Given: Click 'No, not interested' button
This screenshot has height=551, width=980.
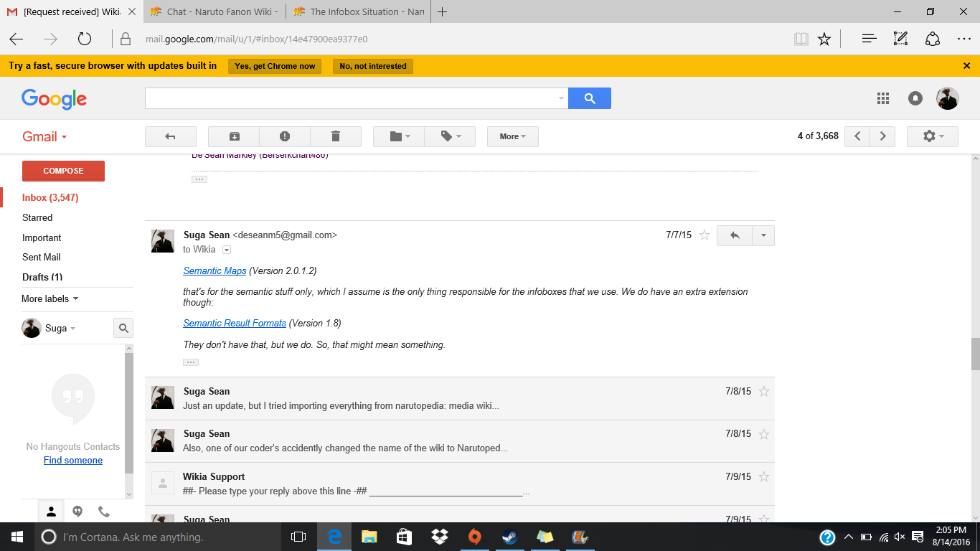Looking at the screenshot, I should coord(373,66).
